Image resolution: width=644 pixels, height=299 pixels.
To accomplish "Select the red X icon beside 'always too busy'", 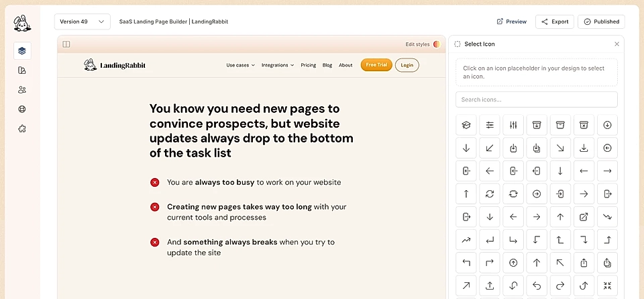I will pyautogui.click(x=155, y=182).
